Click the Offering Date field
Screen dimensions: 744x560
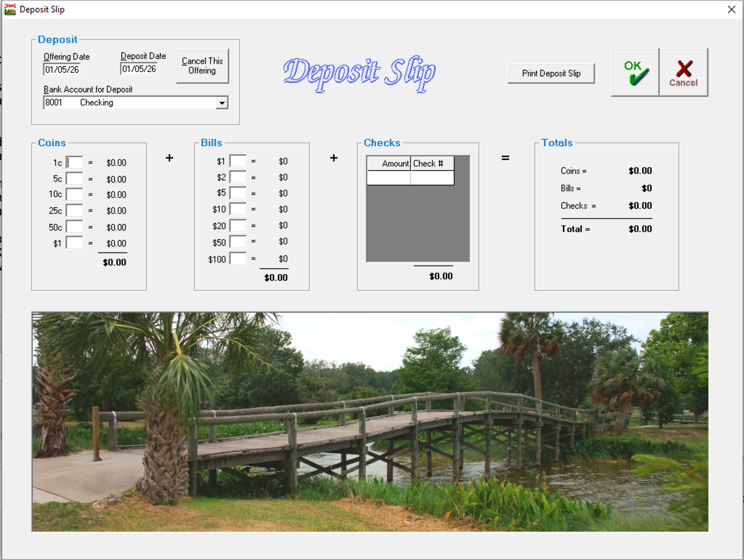pyautogui.click(x=62, y=69)
